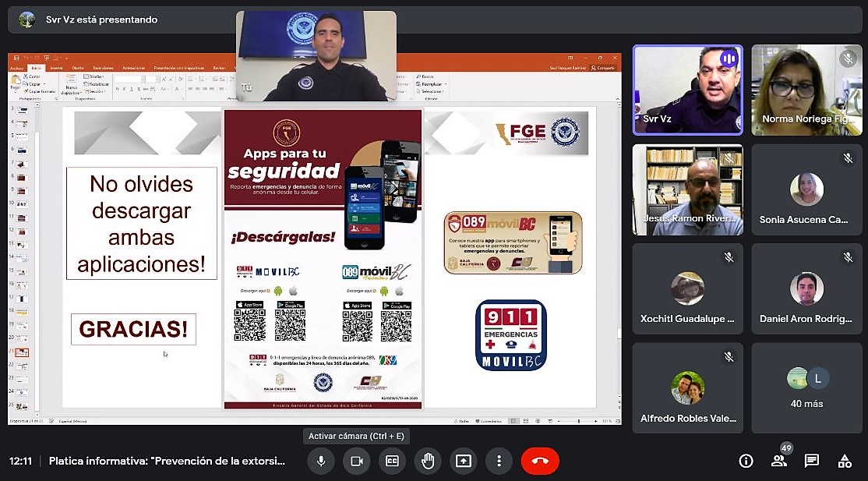868x481 pixels.
Task: Open the meeting details info icon
Action: [x=746, y=461]
